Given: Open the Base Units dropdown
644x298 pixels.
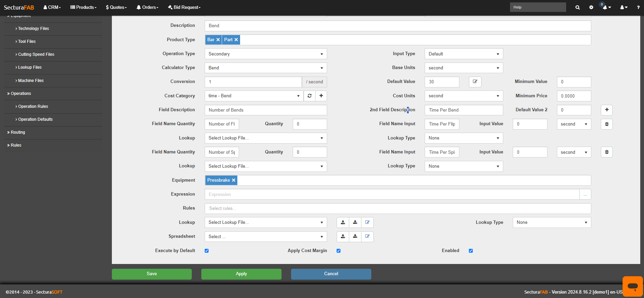Looking at the screenshot, I should coord(463,68).
